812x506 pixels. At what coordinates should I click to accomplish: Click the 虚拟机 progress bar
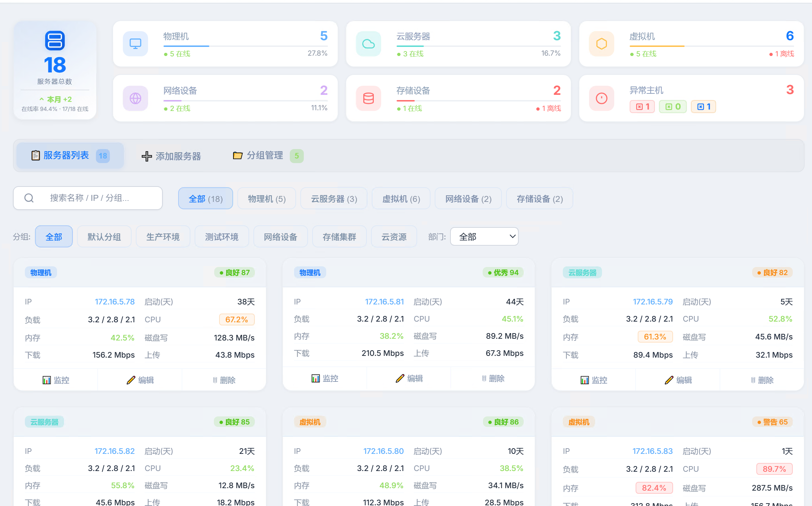[712, 46]
